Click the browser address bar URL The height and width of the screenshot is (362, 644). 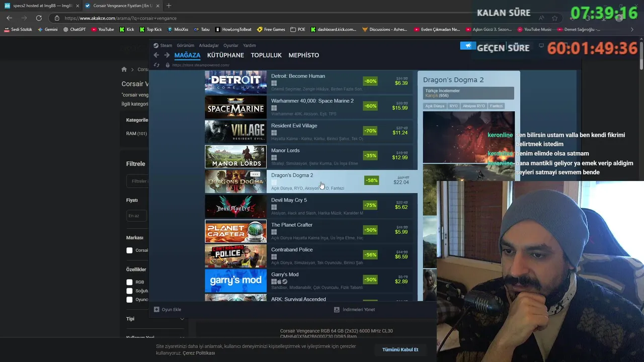tap(120, 18)
